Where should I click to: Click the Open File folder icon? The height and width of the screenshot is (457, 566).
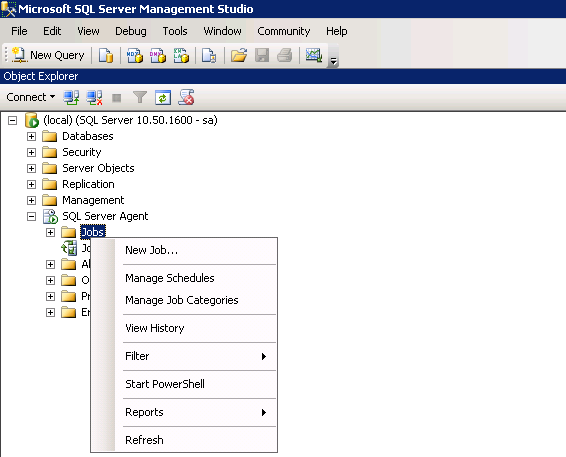[x=239, y=55]
